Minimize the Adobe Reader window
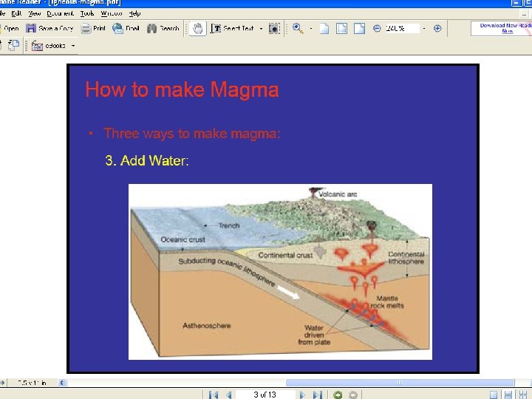The image size is (532, 399). (516, 3)
